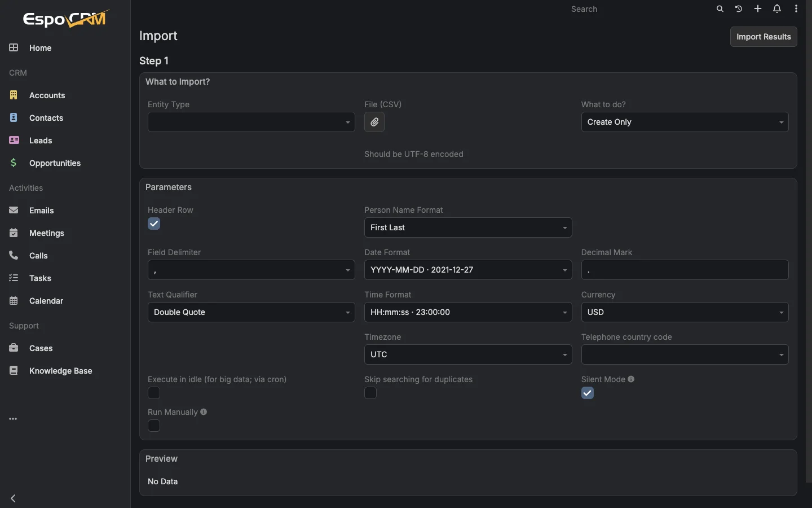Click the 'No Data' preview text
The image size is (812, 508).
[163, 481]
